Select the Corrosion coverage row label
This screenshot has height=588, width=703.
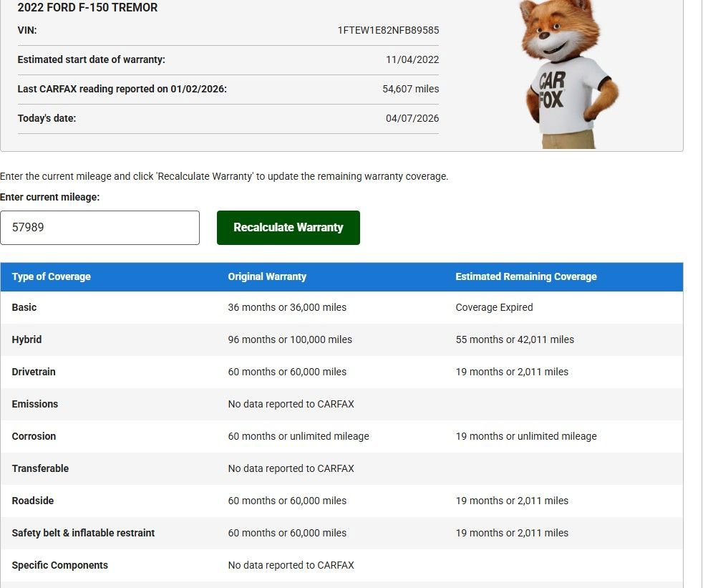34,436
